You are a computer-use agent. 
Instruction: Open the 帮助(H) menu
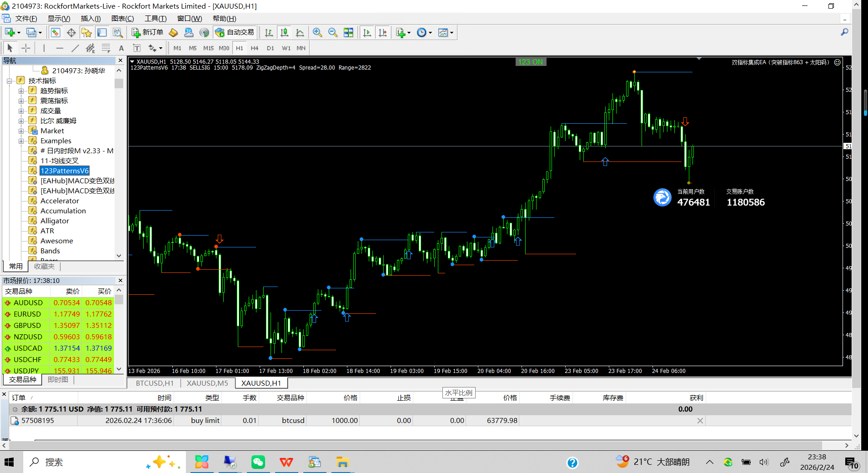coord(225,19)
